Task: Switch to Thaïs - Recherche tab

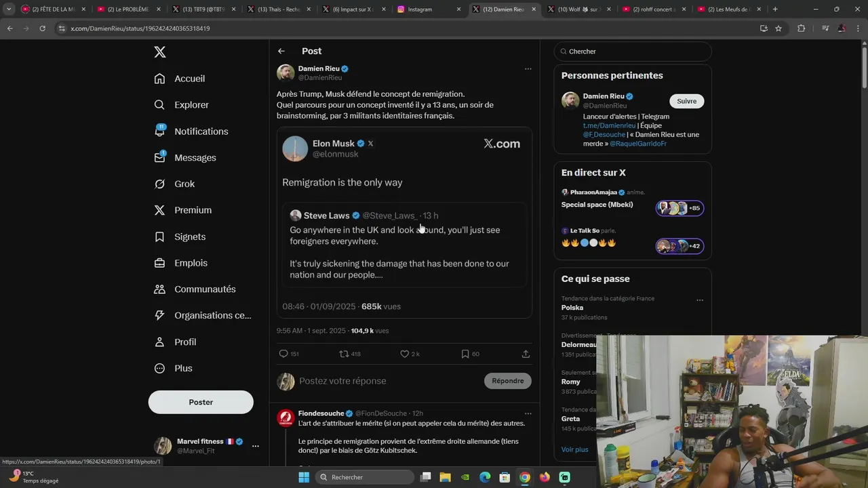Action: click(x=279, y=9)
